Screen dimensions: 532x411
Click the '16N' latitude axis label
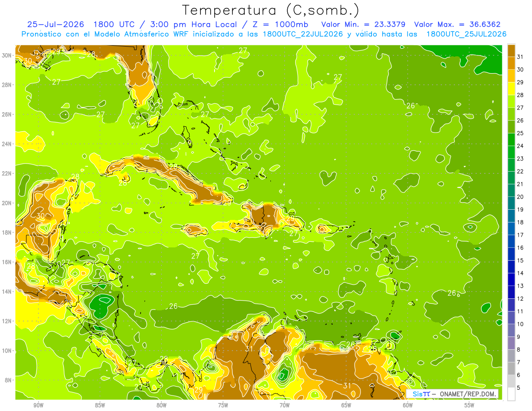click(x=7, y=262)
